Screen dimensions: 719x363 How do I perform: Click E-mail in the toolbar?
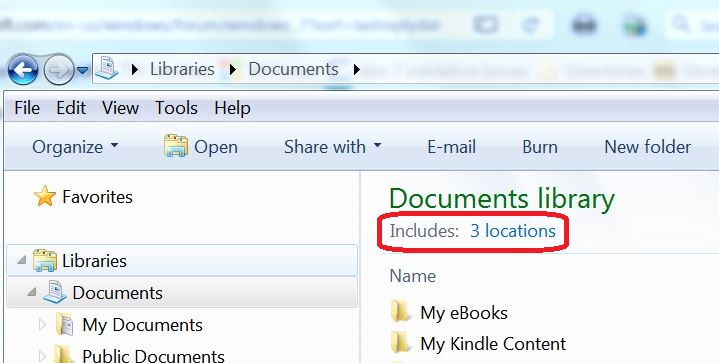[452, 147]
